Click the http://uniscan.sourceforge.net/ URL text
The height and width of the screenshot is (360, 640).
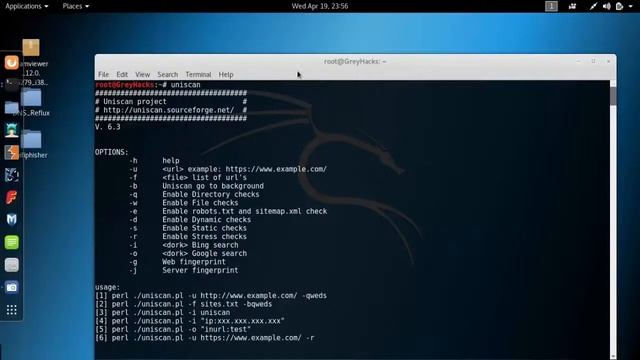tap(169, 110)
